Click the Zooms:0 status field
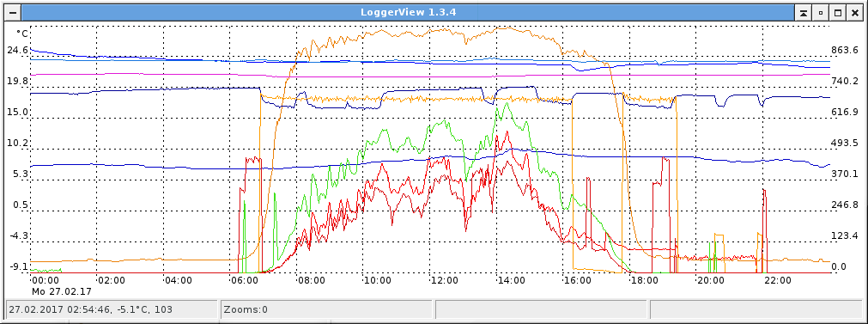This screenshot has height=324, width=868. click(x=326, y=309)
